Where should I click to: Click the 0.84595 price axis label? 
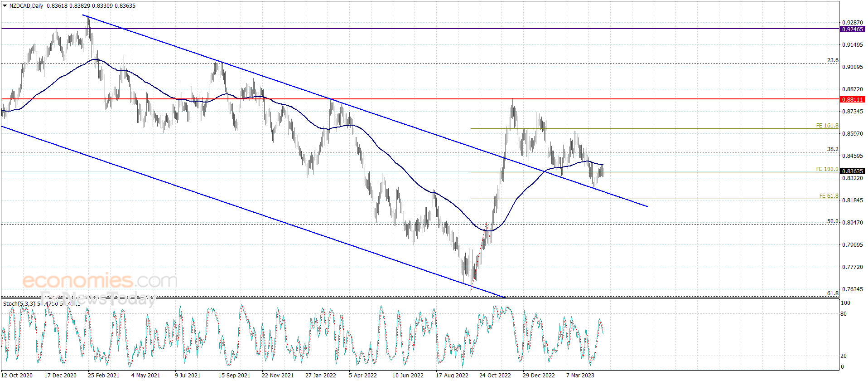[852, 156]
